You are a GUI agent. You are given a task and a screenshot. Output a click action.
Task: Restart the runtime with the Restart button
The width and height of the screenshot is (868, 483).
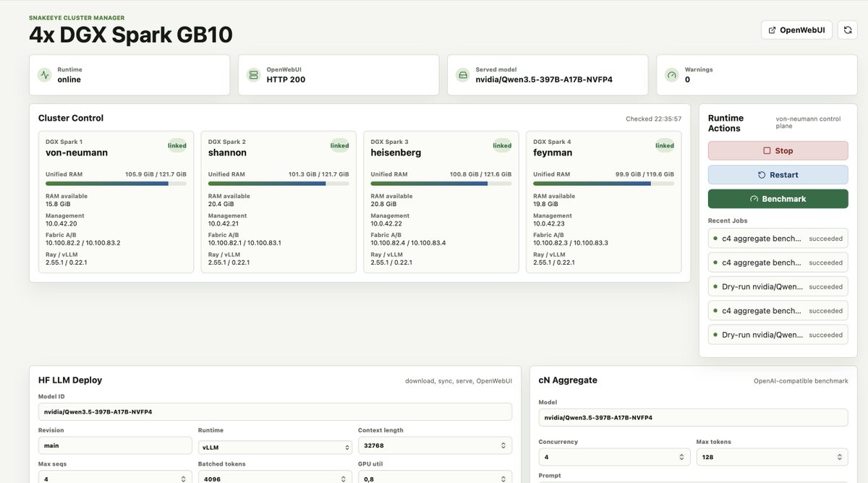[778, 174]
